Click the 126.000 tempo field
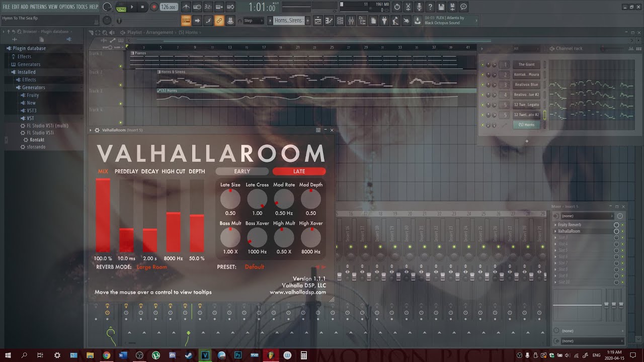The height and width of the screenshot is (362, 644). tap(169, 7)
